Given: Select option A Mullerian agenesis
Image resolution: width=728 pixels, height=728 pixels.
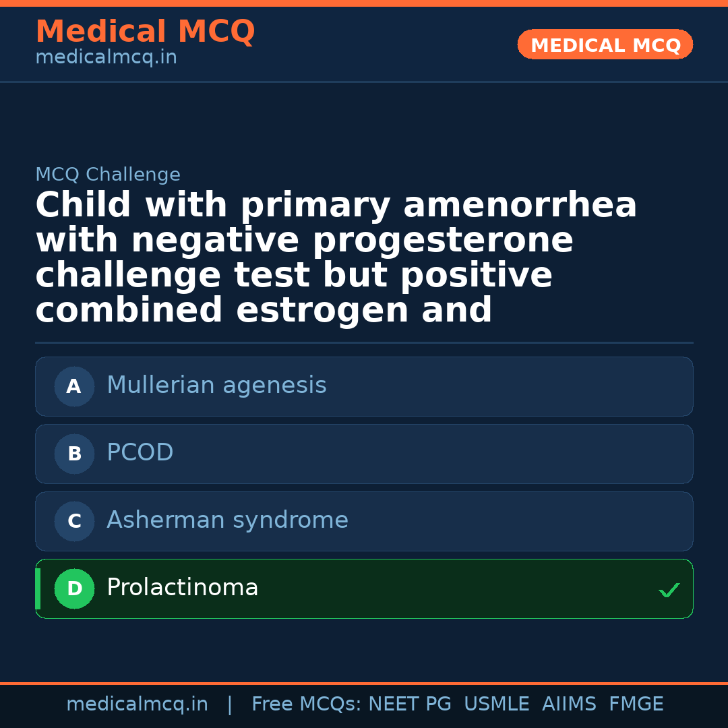Looking at the screenshot, I should coord(364,386).
